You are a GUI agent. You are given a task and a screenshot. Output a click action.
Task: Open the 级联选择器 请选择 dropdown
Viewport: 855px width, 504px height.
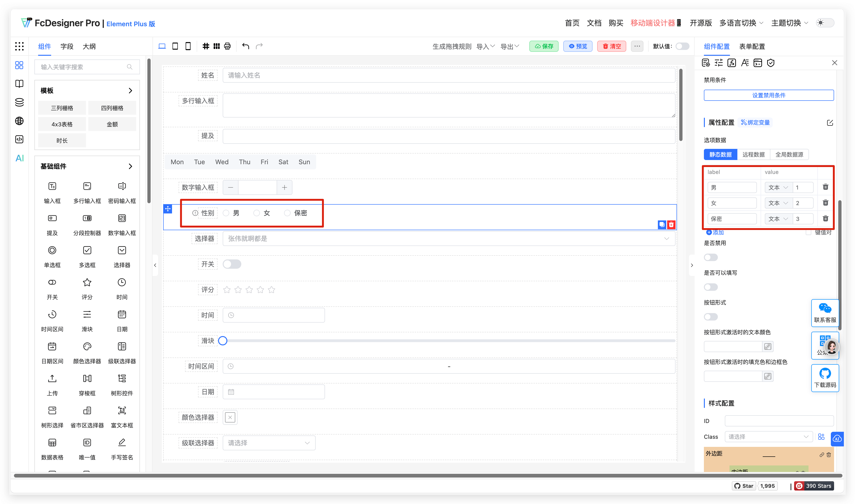(x=269, y=443)
